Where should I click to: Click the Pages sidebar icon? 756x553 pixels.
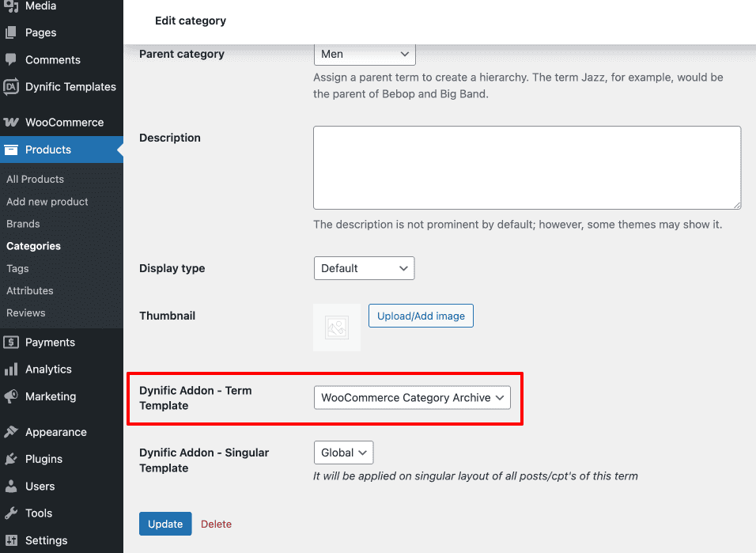11,32
